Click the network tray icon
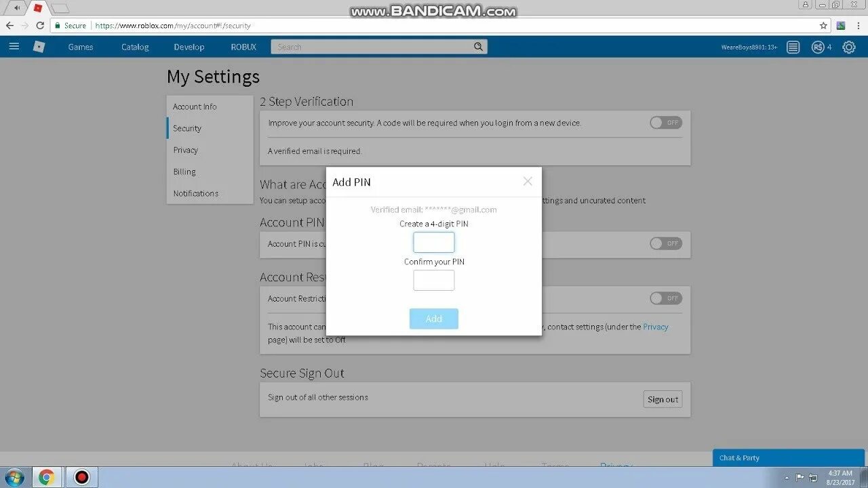Image resolution: width=868 pixels, height=488 pixels. tap(813, 477)
